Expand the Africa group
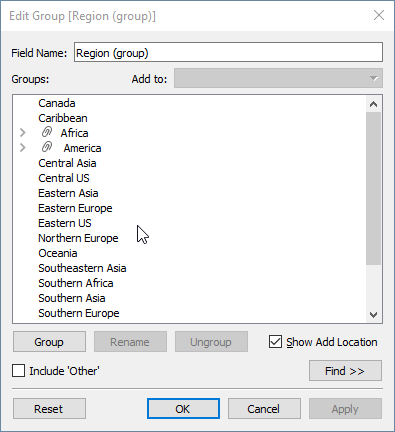The width and height of the screenshot is (395, 432). coord(23,133)
